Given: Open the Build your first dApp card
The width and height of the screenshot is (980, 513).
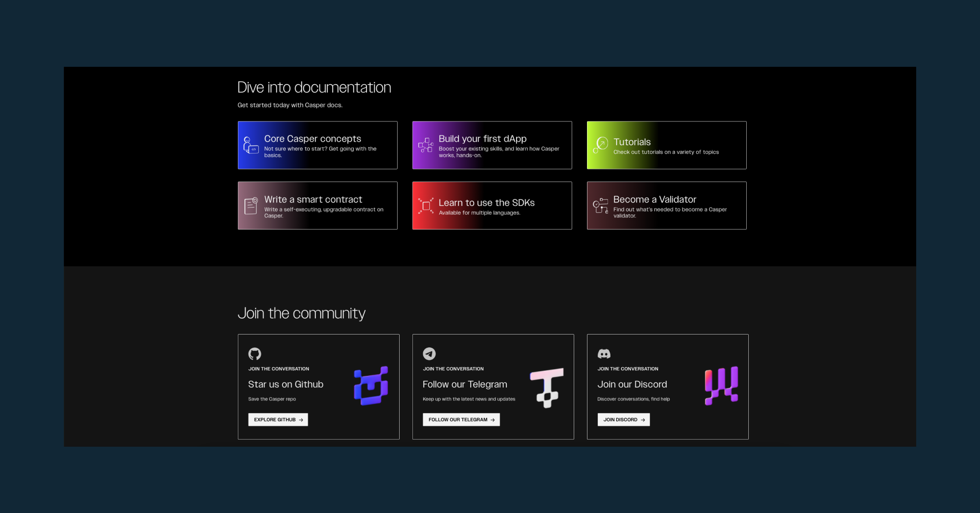Looking at the screenshot, I should pos(492,145).
